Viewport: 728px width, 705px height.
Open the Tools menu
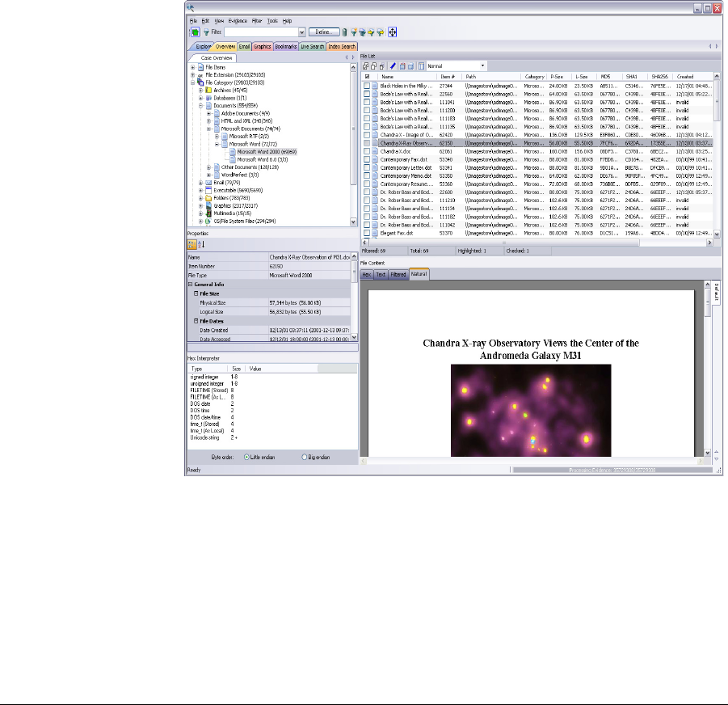point(272,21)
